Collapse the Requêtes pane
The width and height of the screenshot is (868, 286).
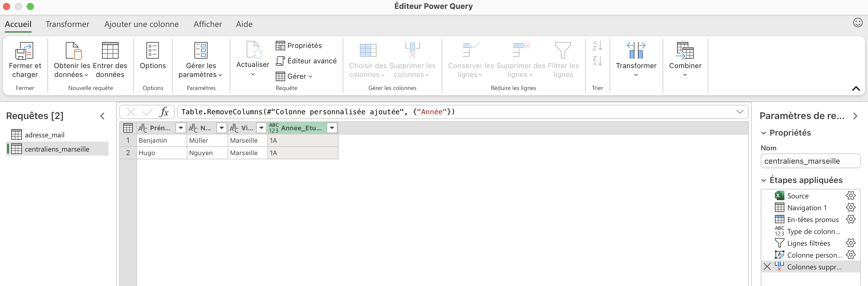tap(103, 116)
